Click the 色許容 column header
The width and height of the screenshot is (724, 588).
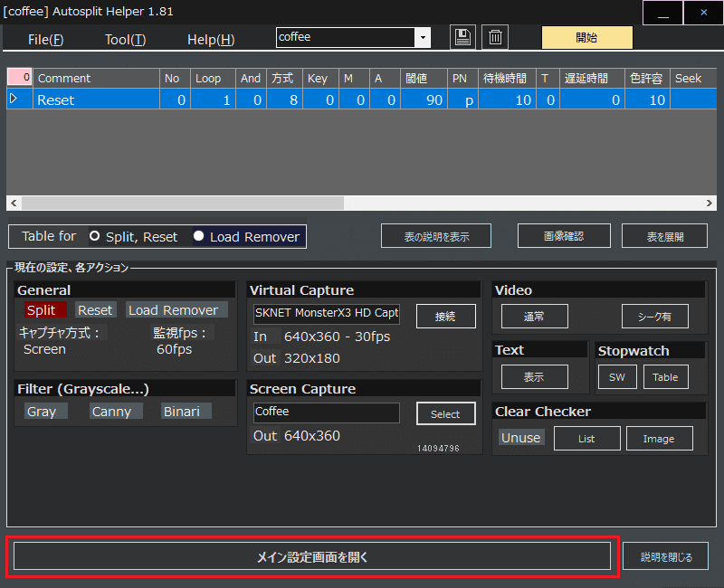coord(647,78)
